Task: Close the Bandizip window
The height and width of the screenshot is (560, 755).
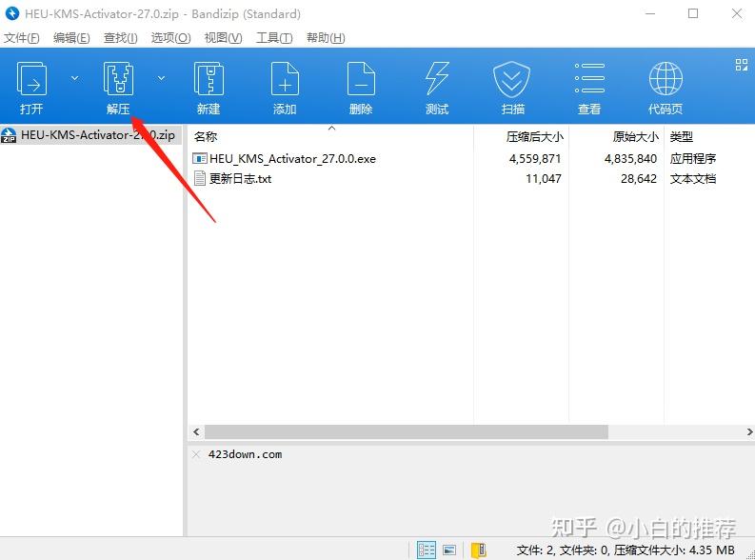Action: pyautogui.click(x=737, y=13)
